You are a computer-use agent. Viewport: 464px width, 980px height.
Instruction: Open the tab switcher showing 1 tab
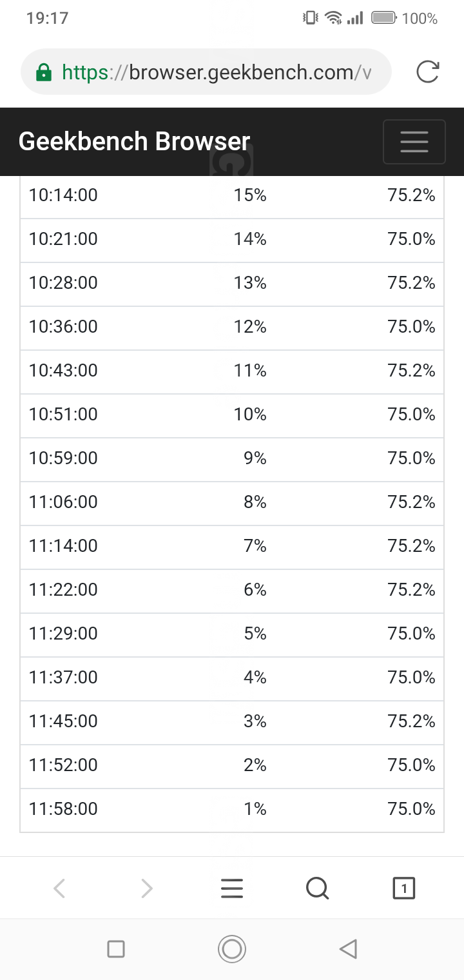click(x=404, y=888)
